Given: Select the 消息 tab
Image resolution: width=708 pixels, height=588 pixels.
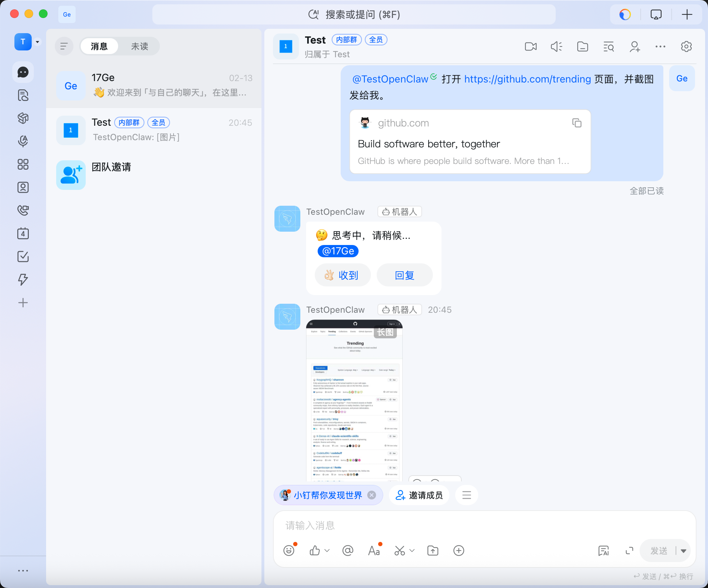Looking at the screenshot, I should click(99, 46).
